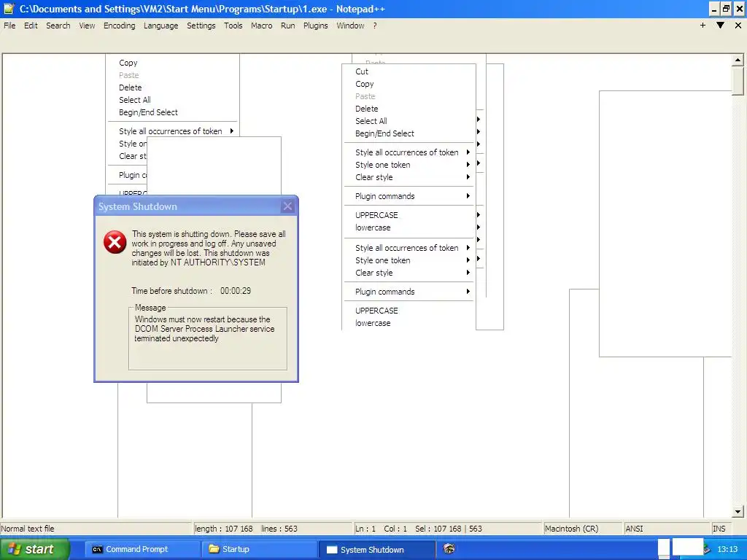Viewport: 747px width, 560px height.
Task: Choose Copy in the context menu containing Cut
Action: [365, 84]
